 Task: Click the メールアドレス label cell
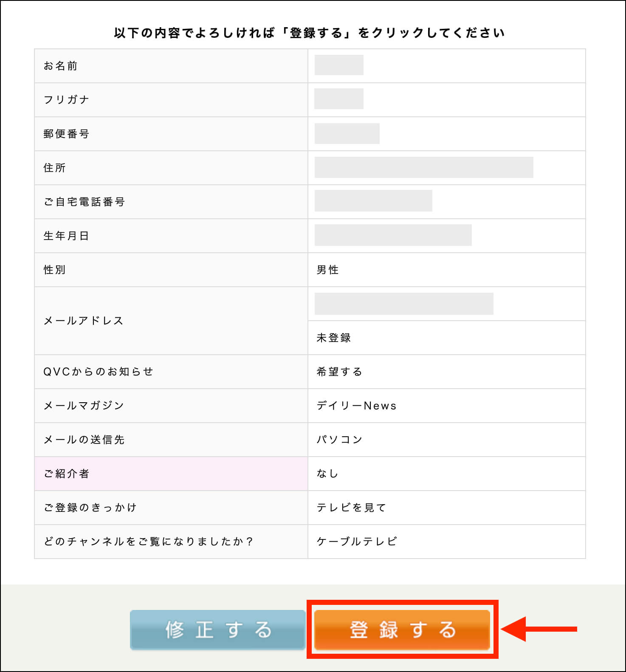pos(83,321)
